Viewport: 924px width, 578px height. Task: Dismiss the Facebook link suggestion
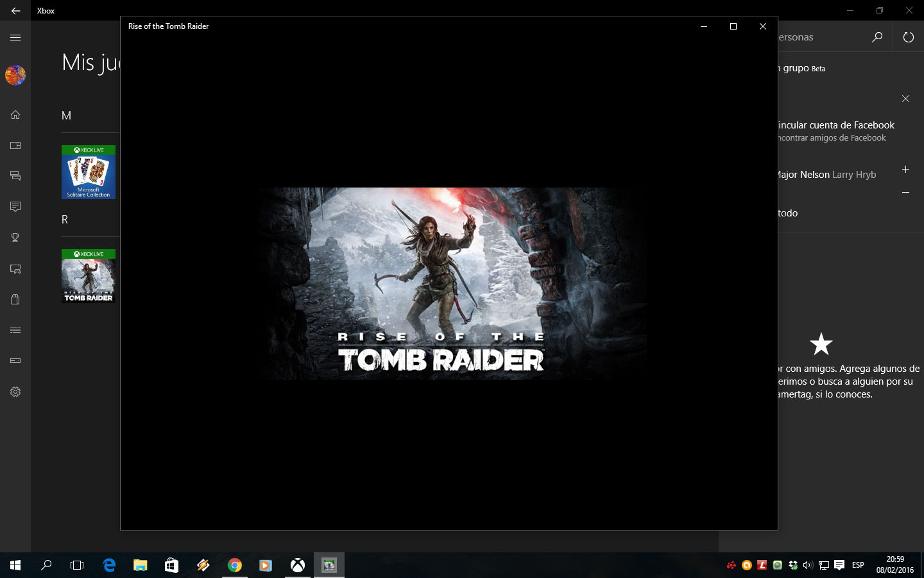[x=905, y=99]
